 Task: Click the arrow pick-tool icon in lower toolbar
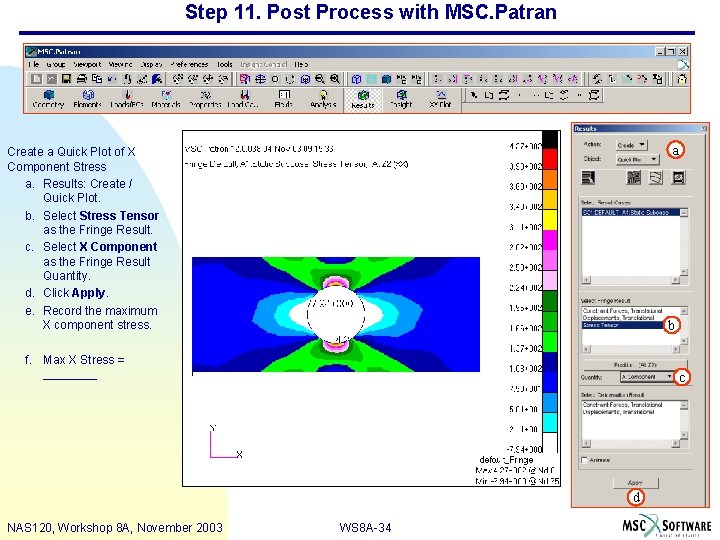click(473, 95)
